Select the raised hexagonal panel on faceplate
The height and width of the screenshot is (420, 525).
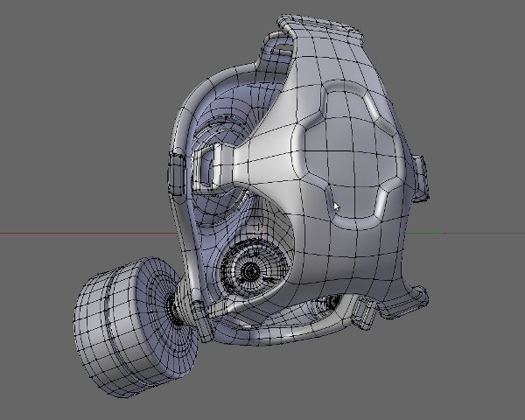[x=348, y=154]
